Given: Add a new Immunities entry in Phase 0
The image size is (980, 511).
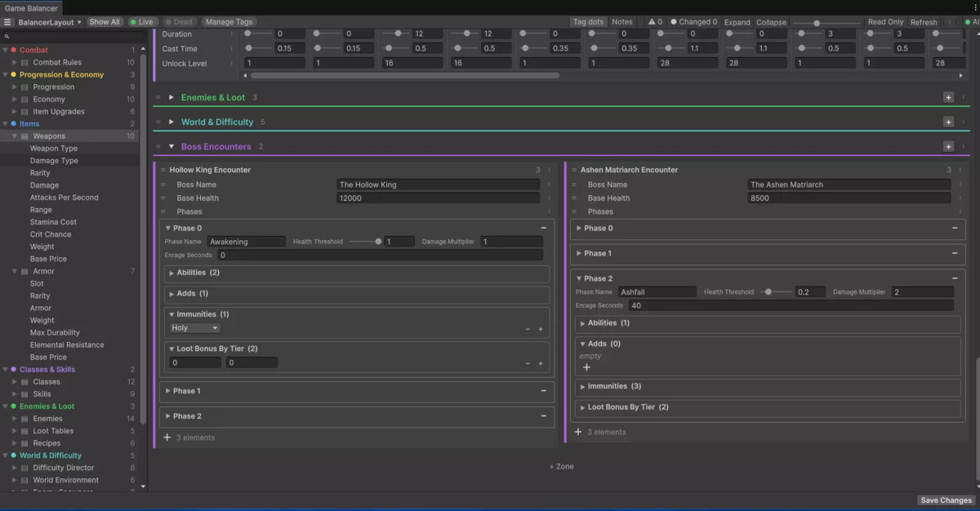Looking at the screenshot, I should [x=541, y=329].
